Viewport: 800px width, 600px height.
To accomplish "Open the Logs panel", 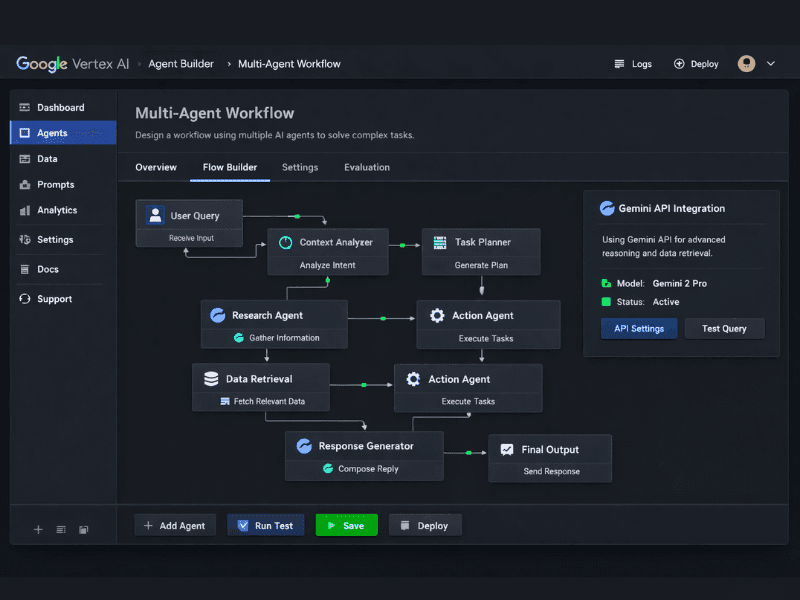I will click(632, 63).
